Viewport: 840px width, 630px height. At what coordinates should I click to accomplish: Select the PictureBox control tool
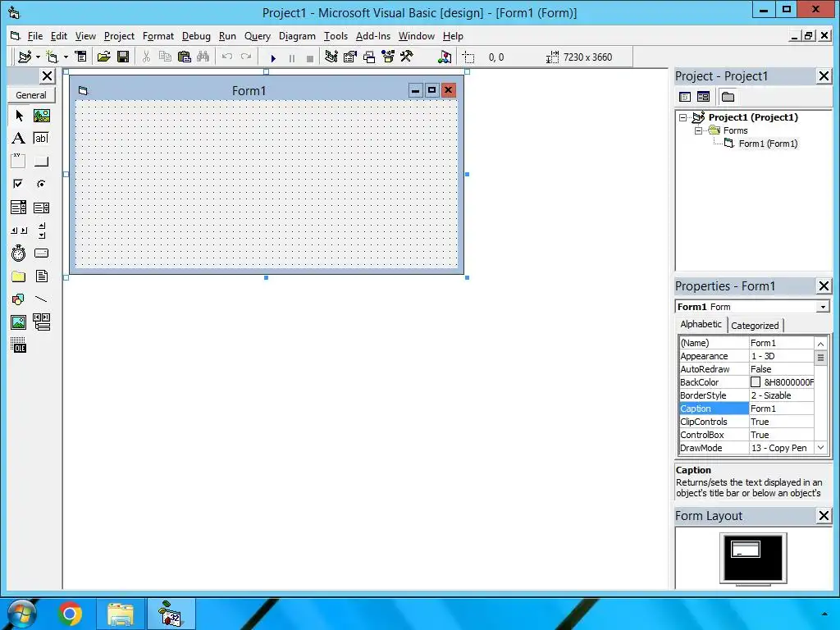41,116
